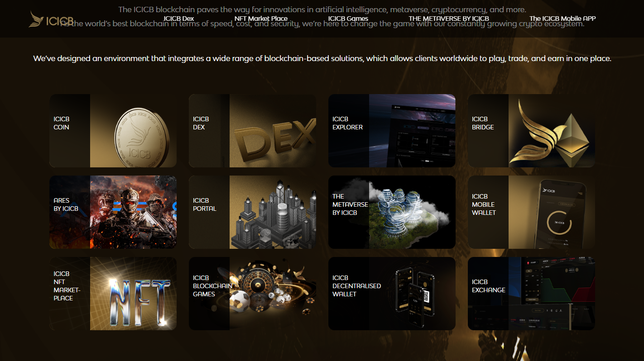Click the gold wing and Ethereum image
The height and width of the screenshot is (361, 644).
(552, 131)
